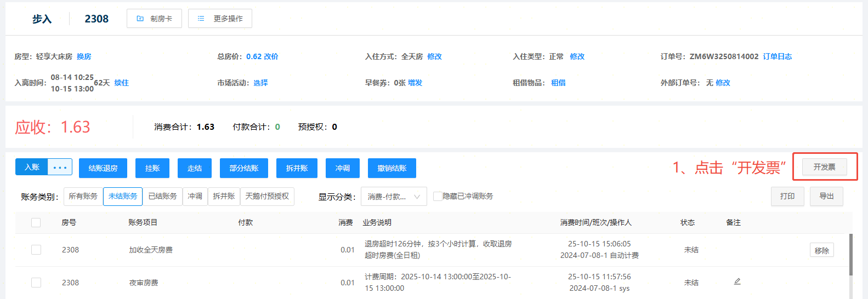Screen dimensions: 868x299
Task: Click room number 2308 in header
Action: click(x=97, y=19)
